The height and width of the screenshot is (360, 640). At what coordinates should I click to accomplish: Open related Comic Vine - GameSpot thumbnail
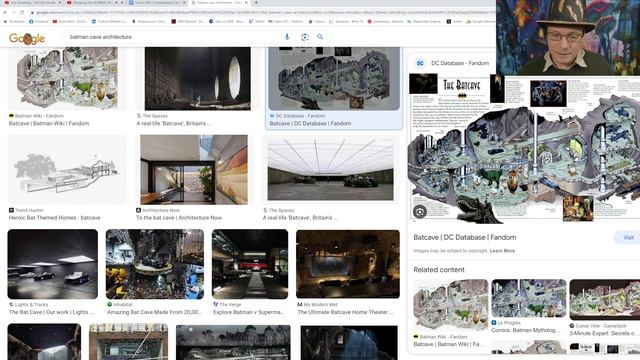pyautogui.click(x=604, y=299)
